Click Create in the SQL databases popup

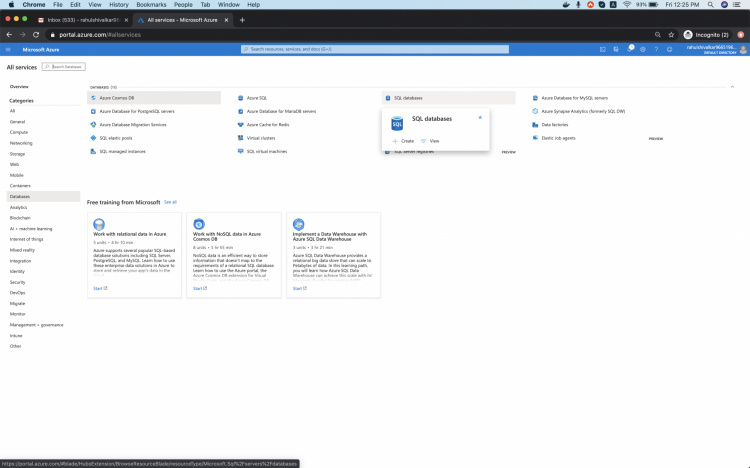point(403,141)
